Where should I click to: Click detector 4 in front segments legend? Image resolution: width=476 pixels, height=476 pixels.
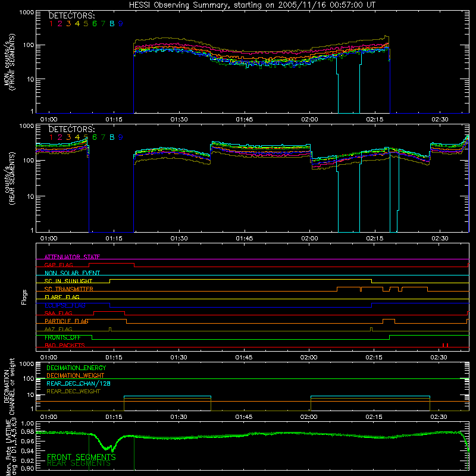(x=77, y=24)
